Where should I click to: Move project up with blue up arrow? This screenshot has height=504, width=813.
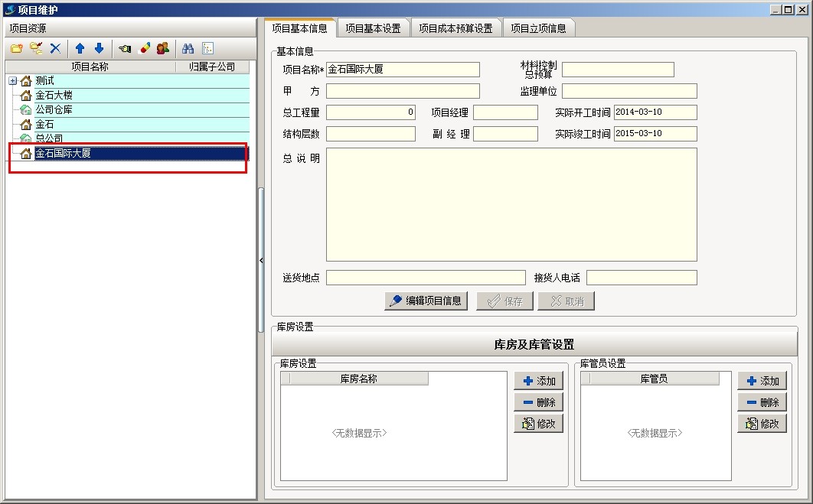tap(80, 49)
